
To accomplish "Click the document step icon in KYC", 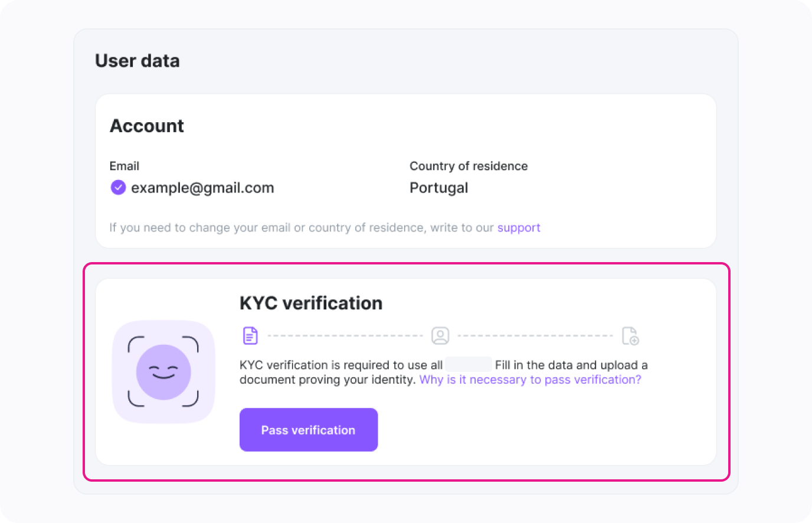I will [250, 335].
